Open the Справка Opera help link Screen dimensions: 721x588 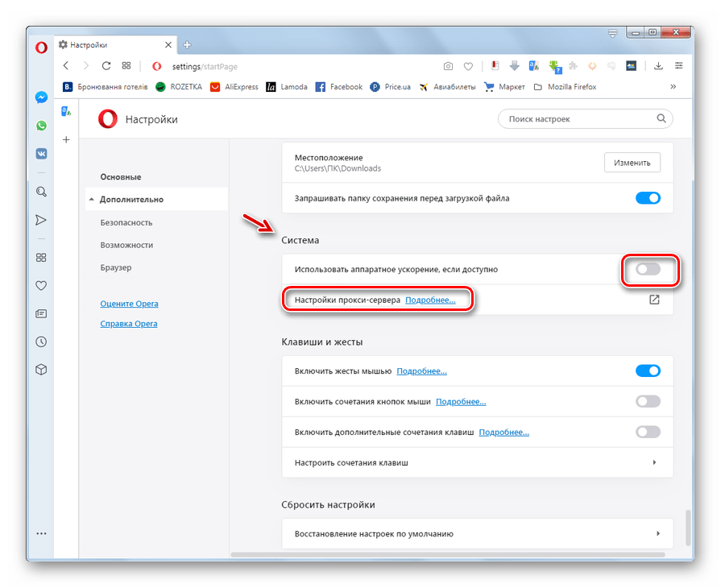(x=129, y=324)
